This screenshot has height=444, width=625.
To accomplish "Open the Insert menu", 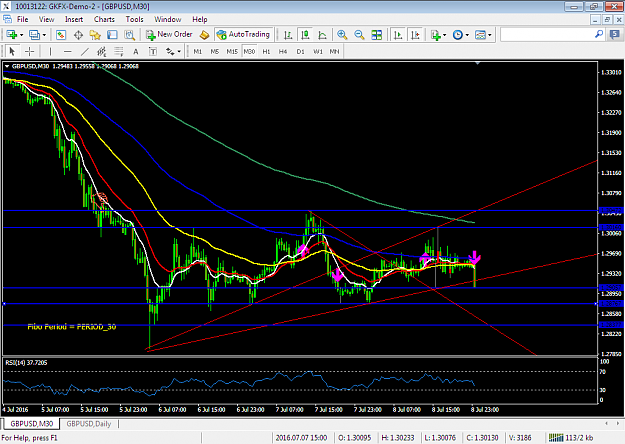I will (x=74, y=19).
